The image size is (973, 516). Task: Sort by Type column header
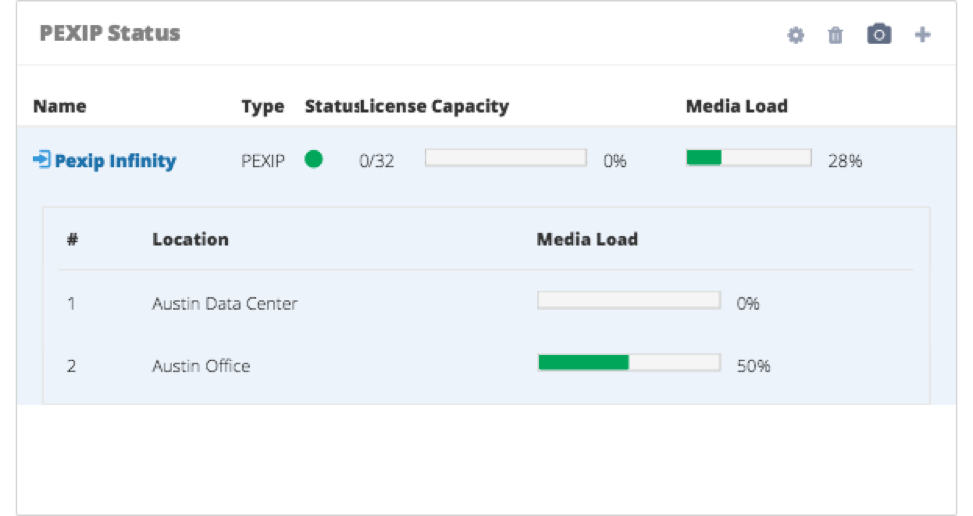click(x=262, y=107)
